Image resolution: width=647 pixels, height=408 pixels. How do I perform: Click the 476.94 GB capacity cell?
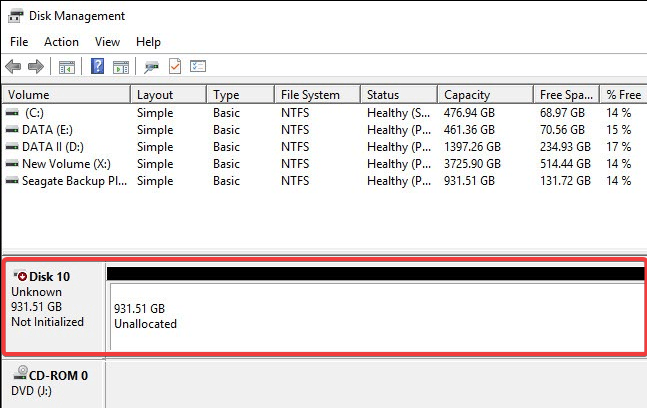469,113
